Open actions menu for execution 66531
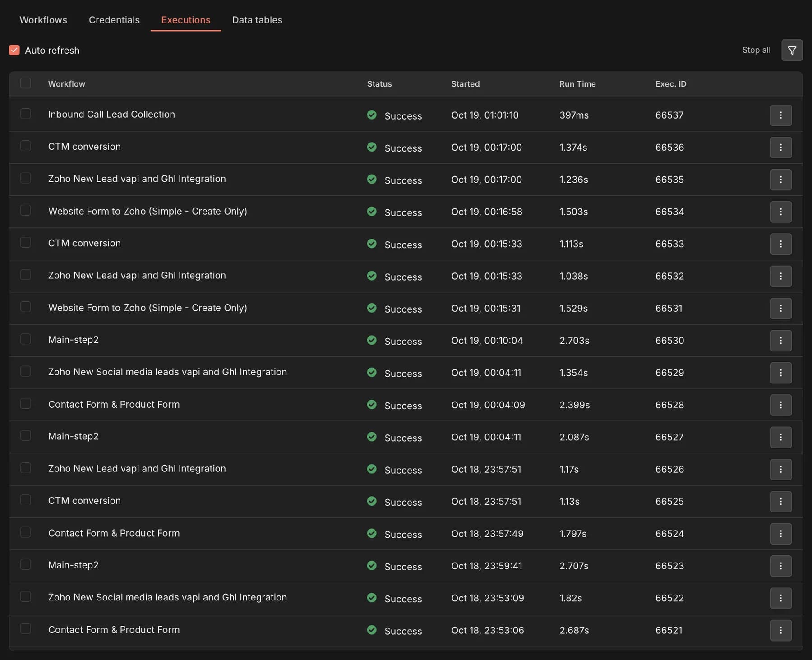 pos(781,309)
